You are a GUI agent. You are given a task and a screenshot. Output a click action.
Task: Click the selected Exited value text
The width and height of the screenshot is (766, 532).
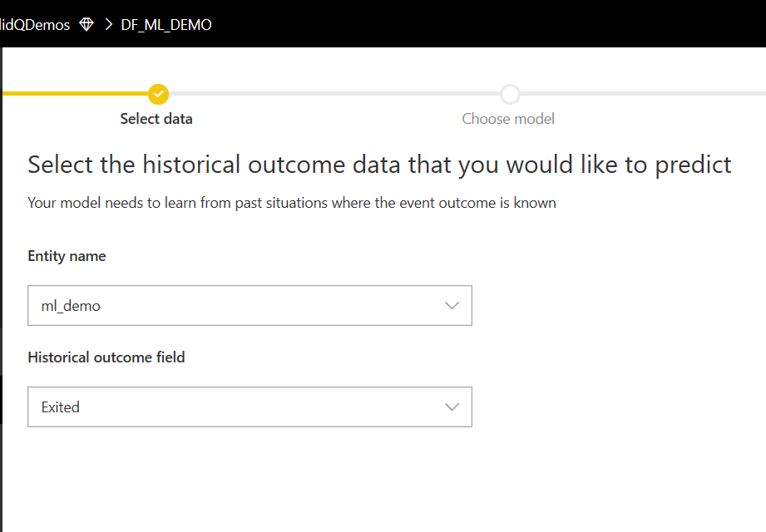[61, 407]
